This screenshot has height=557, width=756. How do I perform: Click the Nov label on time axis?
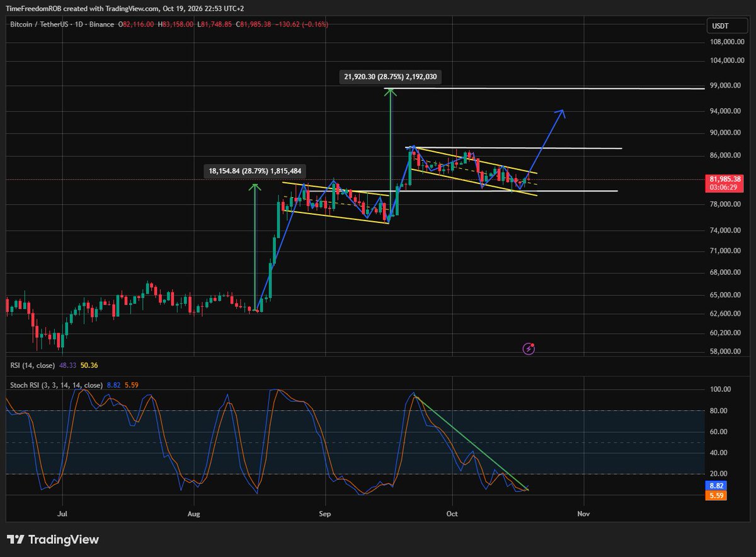[583, 514]
